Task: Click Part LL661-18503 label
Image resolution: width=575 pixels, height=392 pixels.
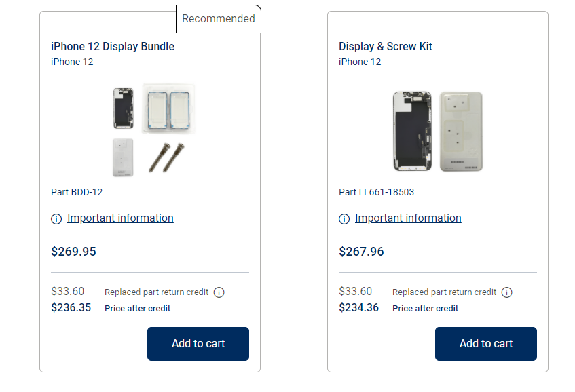Action: (x=376, y=192)
